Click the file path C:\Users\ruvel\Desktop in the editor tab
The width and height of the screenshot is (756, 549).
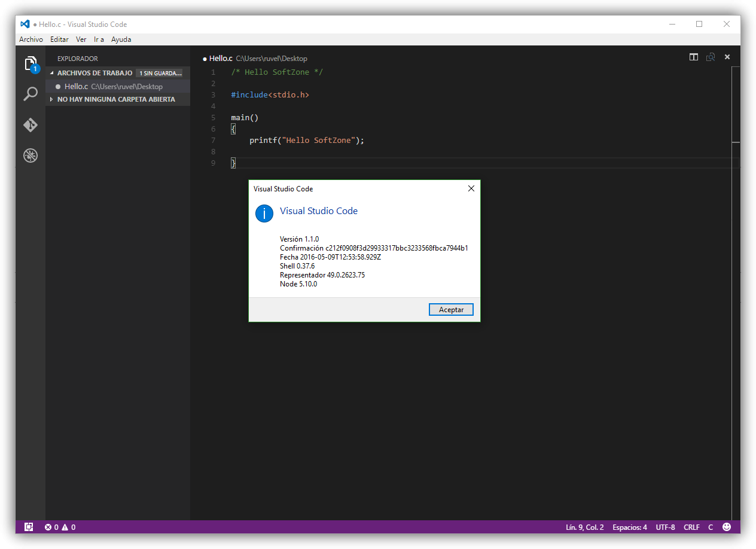[272, 59]
